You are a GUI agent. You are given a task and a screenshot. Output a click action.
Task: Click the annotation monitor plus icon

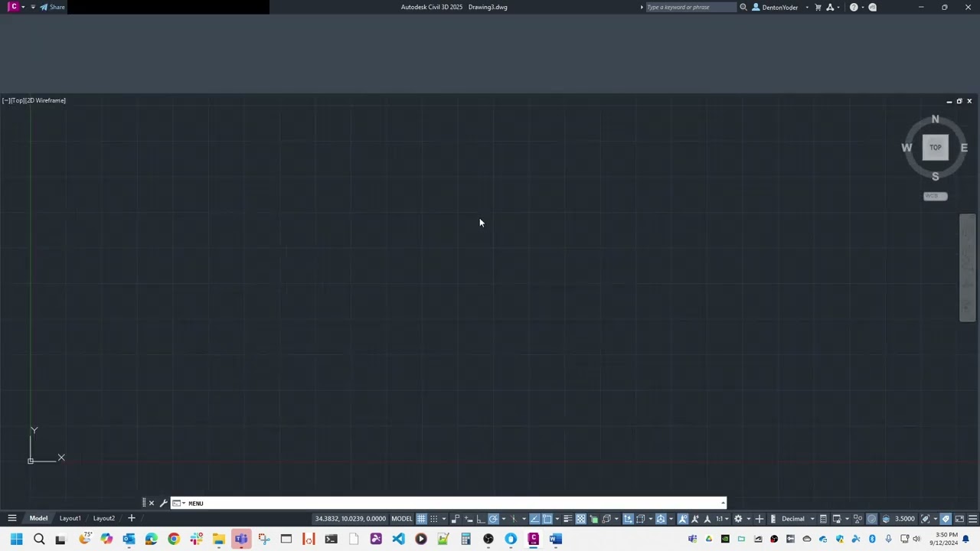coord(759,519)
